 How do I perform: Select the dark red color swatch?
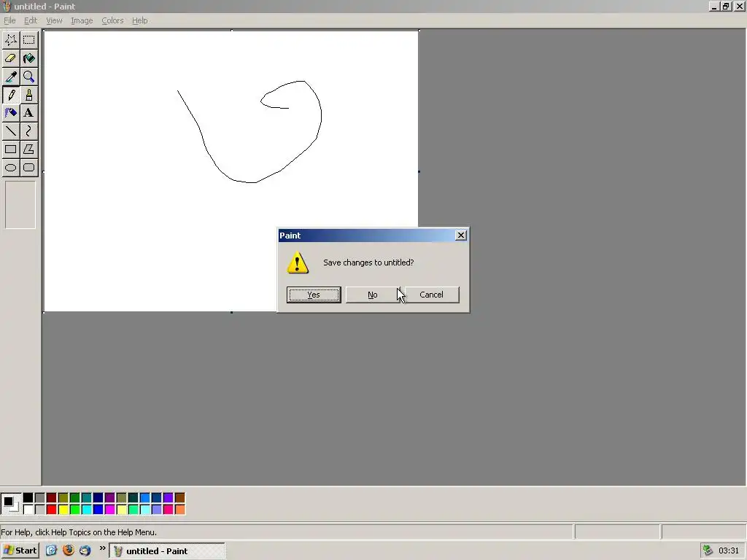[52, 497]
